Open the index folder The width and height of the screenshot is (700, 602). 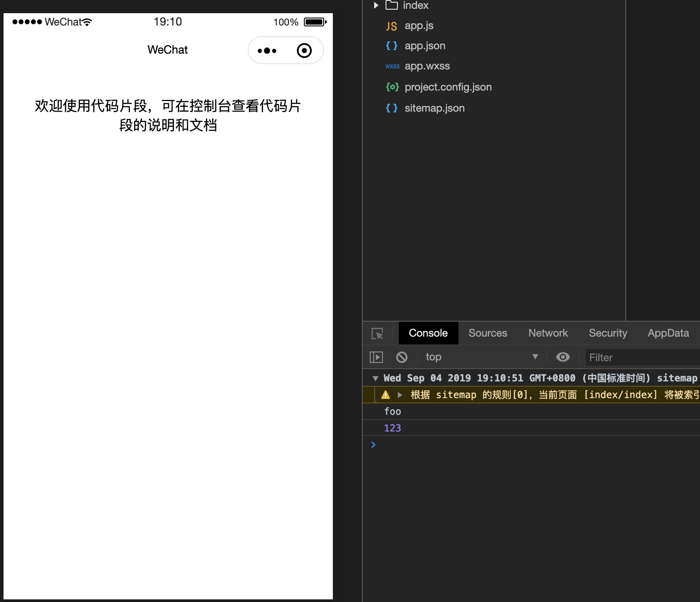(x=415, y=5)
